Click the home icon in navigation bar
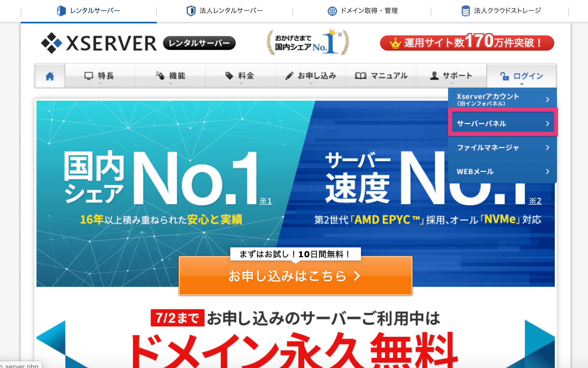This screenshot has width=588, height=368. [x=50, y=76]
